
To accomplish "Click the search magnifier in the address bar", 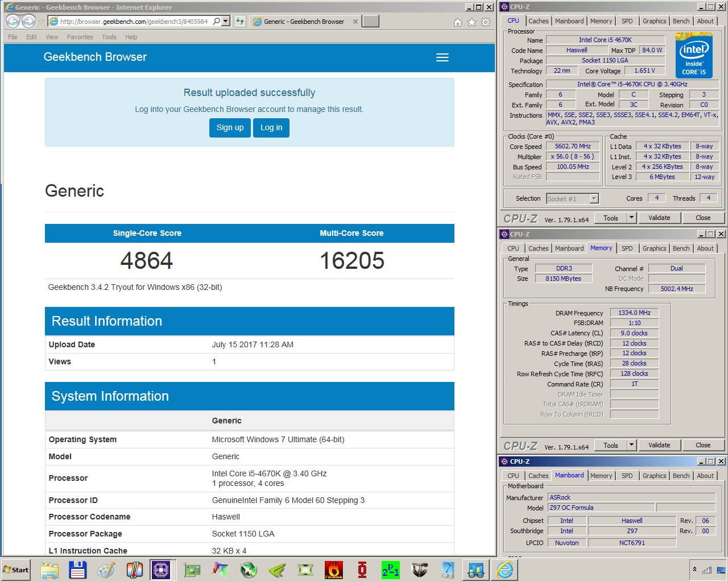I will click(217, 22).
